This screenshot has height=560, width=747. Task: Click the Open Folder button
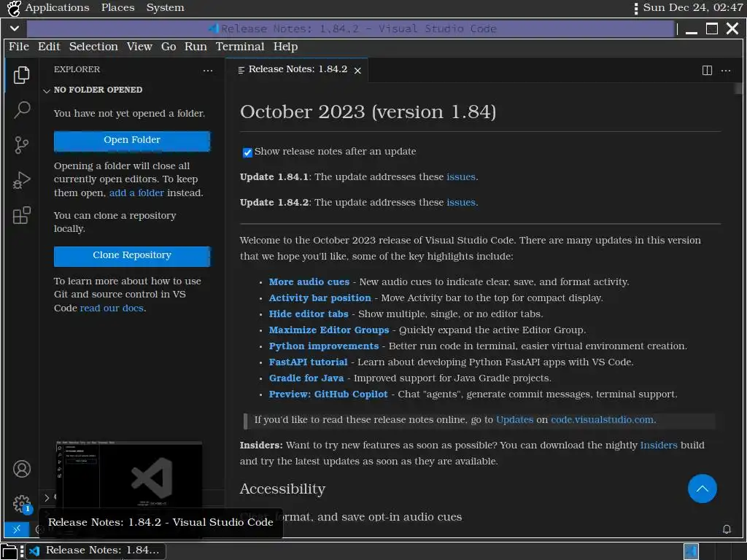(x=132, y=141)
